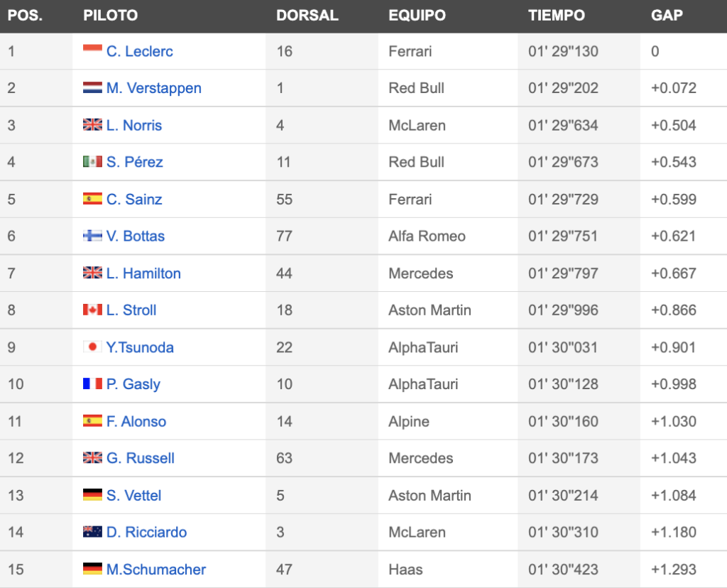Click the German flag beside Vettel

92,494
